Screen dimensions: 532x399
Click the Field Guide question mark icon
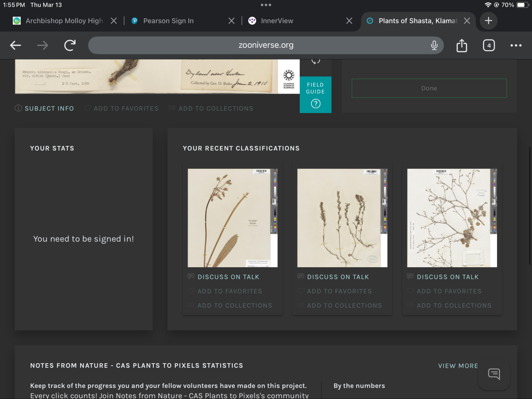[316, 103]
